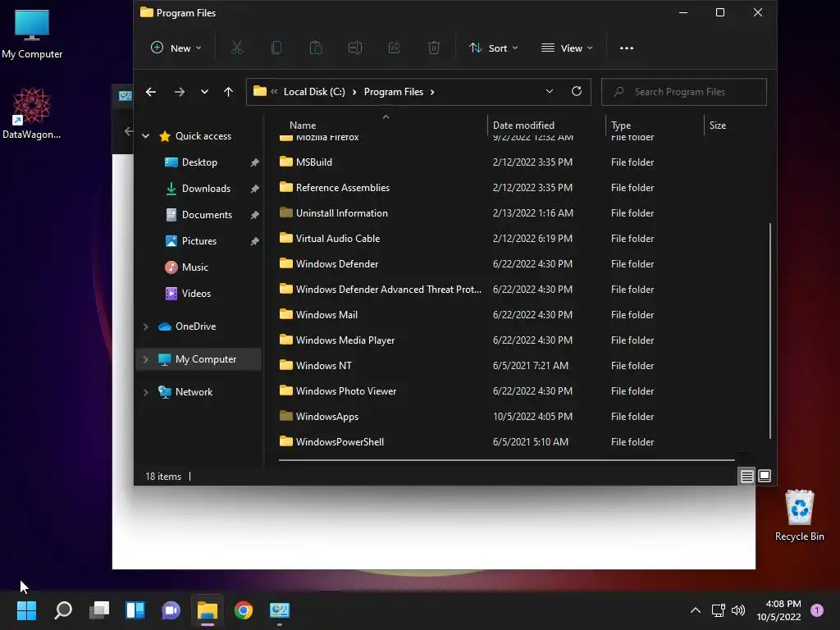840x630 pixels.
Task: Open the Sort dropdown menu
Action: pyautogui.click(x=493, y=48)
